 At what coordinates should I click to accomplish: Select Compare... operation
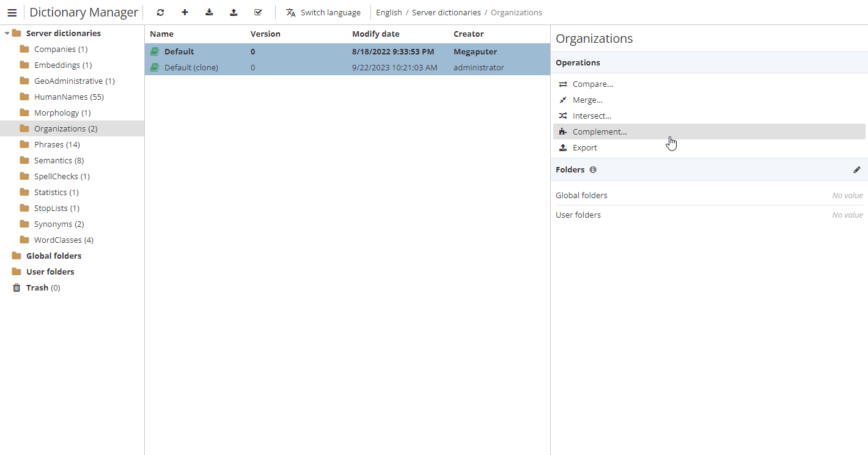[592, 84]
